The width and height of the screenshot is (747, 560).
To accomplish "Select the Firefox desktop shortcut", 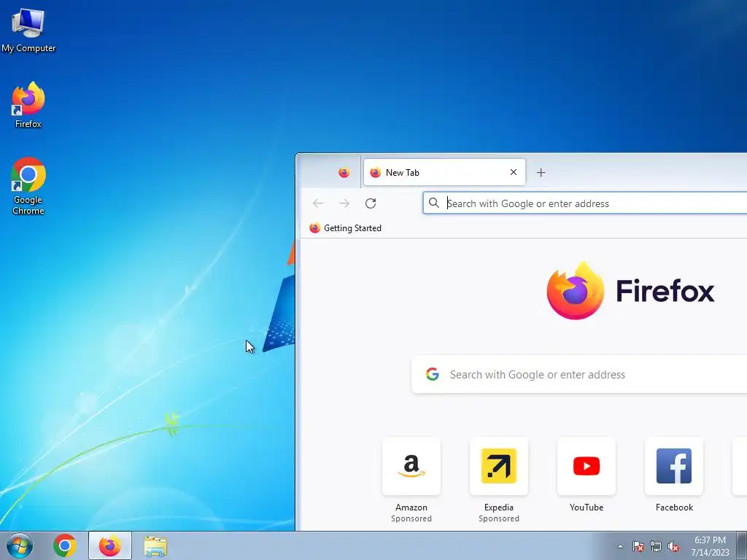I will (x=28, y=105).
